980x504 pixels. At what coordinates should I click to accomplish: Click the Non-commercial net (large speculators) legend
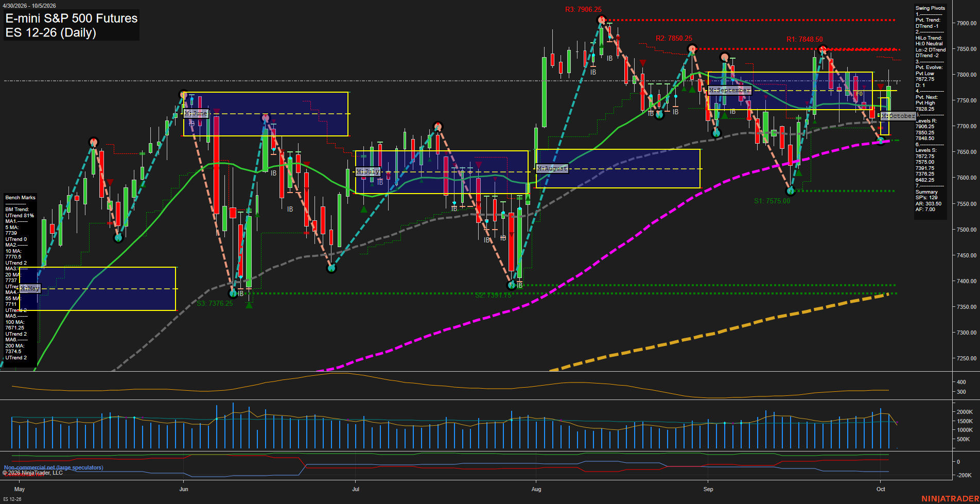[54, 467]
